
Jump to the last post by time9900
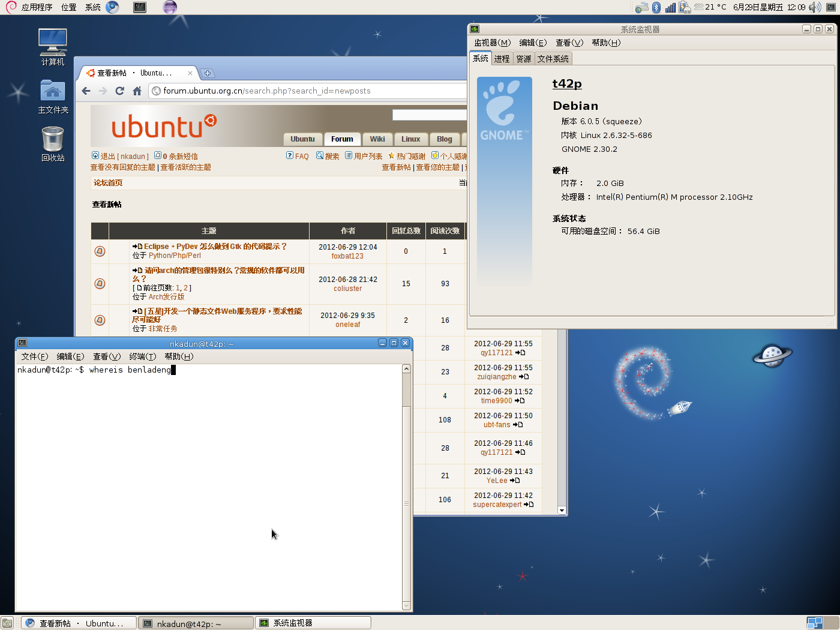(x=520, y=401)
